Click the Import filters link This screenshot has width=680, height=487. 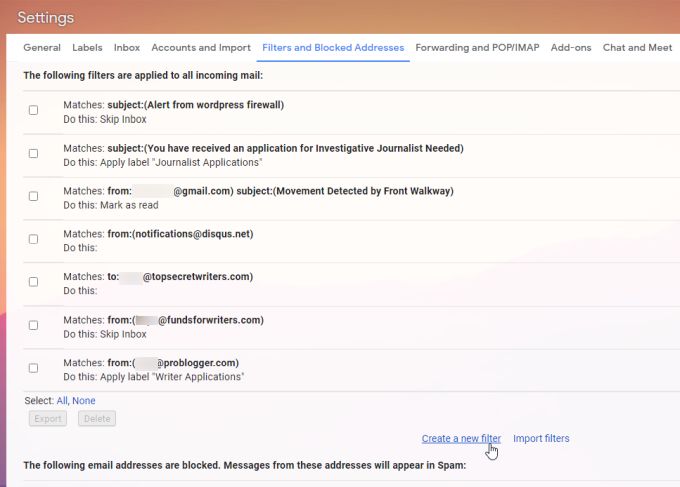541,438
